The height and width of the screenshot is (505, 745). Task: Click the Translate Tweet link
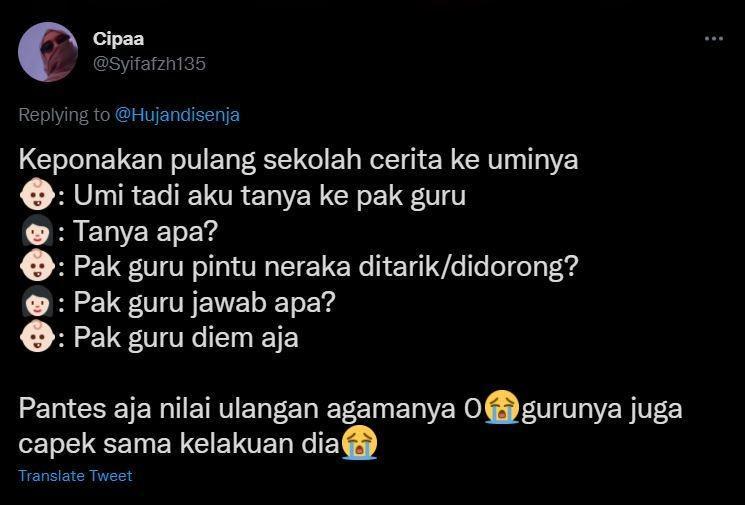[75, 476]
